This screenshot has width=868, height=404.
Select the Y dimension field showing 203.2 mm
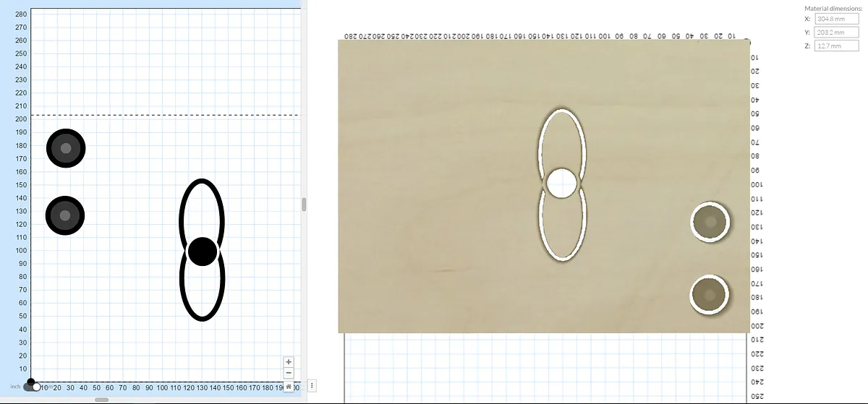(836, 33)
